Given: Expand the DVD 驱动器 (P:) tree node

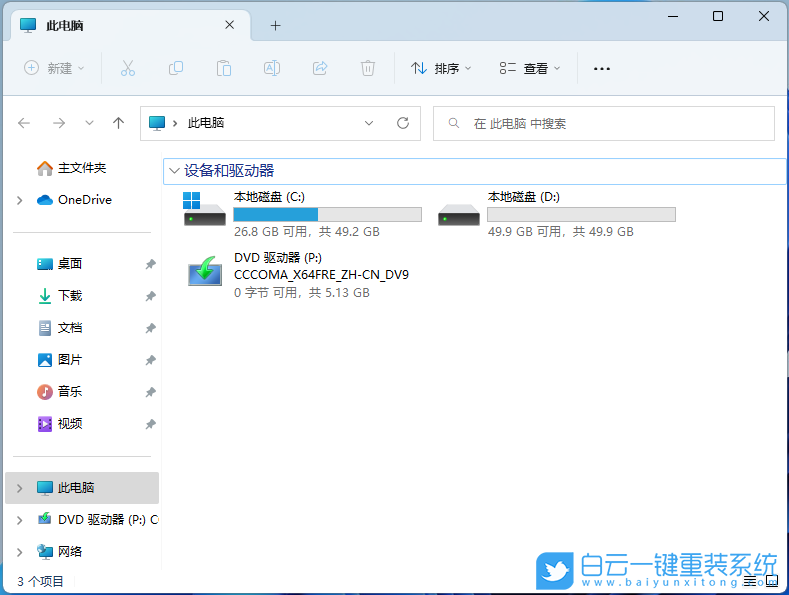Looking at the screenshot, I should (20, 520).
